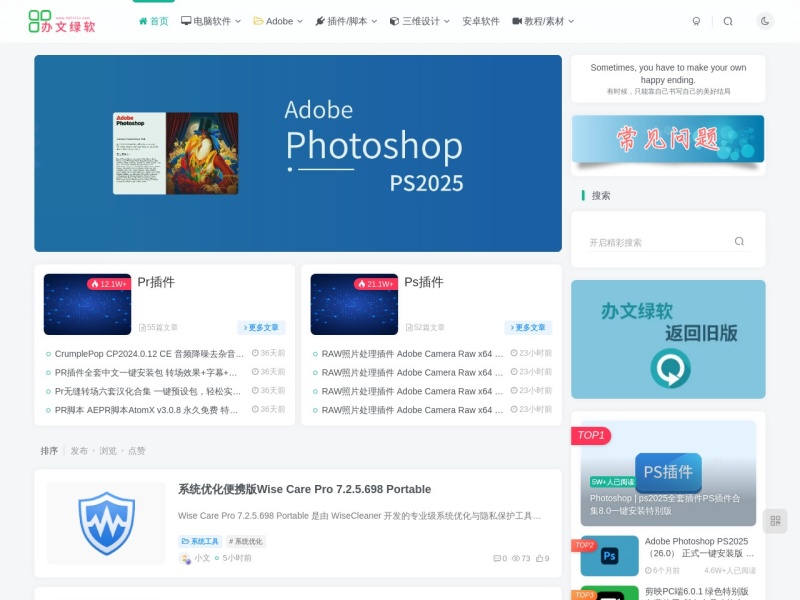Open the Ps插件 category title

(x=423, y=282)
